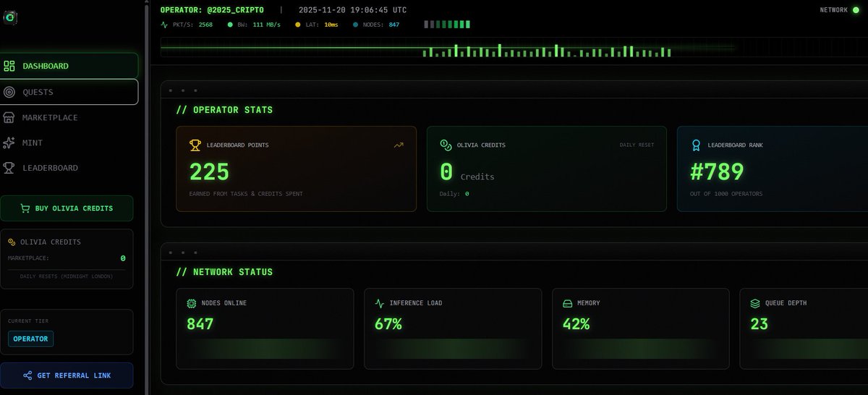Screen dimensions: 868x395
Task: Click the trending arrow icon on Leaderboard Points card
Action: tap(399, 145)
